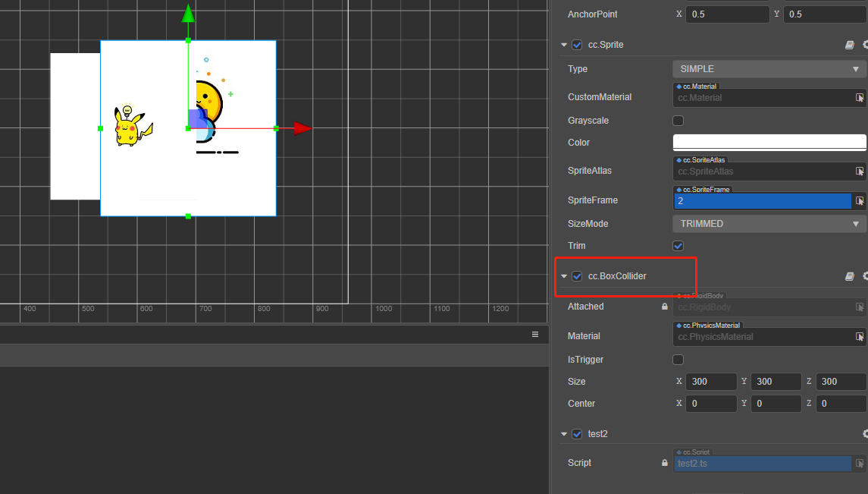Disable the cc.Sprite component checkbox

[x=577, y=45]
